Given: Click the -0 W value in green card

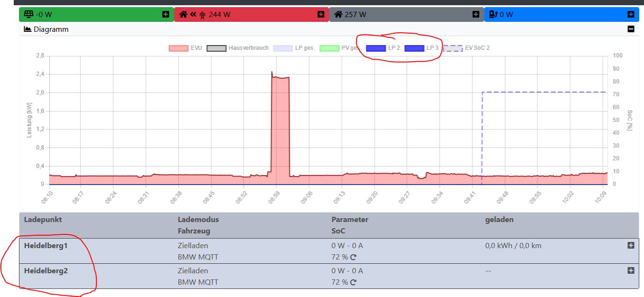Looking at the screenshot, I should 44,15.
